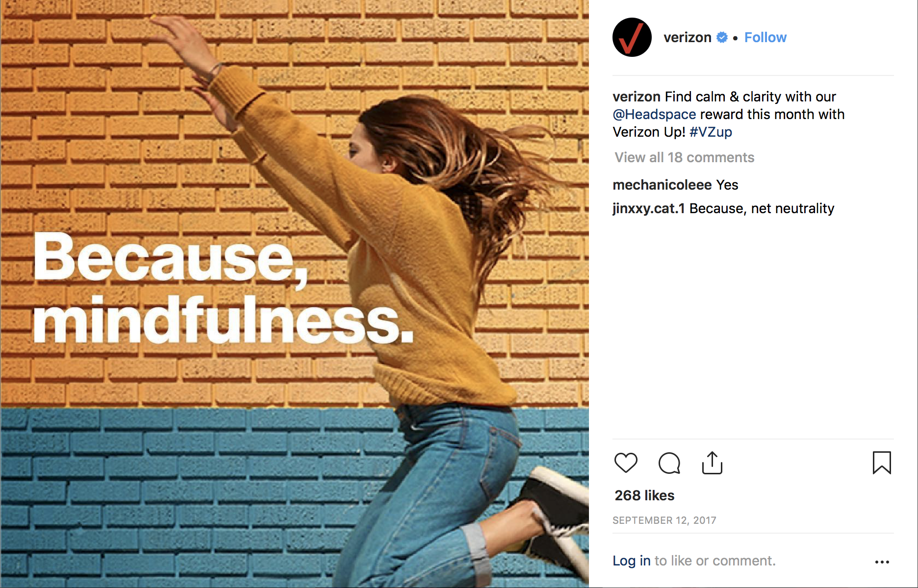Click the post image of the jumping woman
The image size is (918, 588).
294,294
